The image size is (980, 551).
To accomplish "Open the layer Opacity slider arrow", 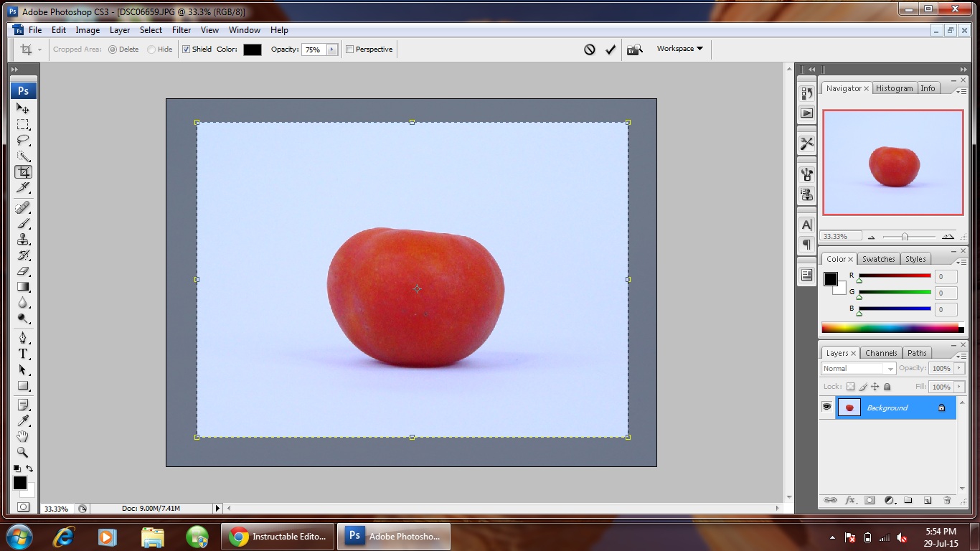I will (958, 368).
